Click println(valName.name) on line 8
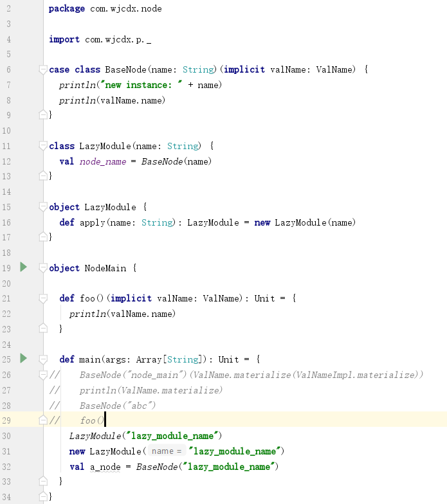The height and width of the screenshot is (504, 447). coord(112,100)
